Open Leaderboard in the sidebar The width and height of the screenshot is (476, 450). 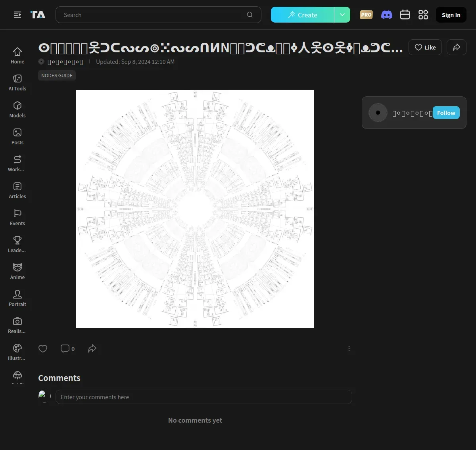[x=17, y=245]
